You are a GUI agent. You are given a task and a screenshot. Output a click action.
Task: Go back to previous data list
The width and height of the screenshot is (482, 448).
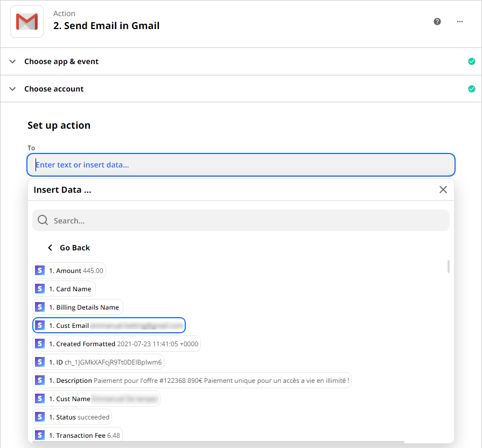click(x=69, y=248)
